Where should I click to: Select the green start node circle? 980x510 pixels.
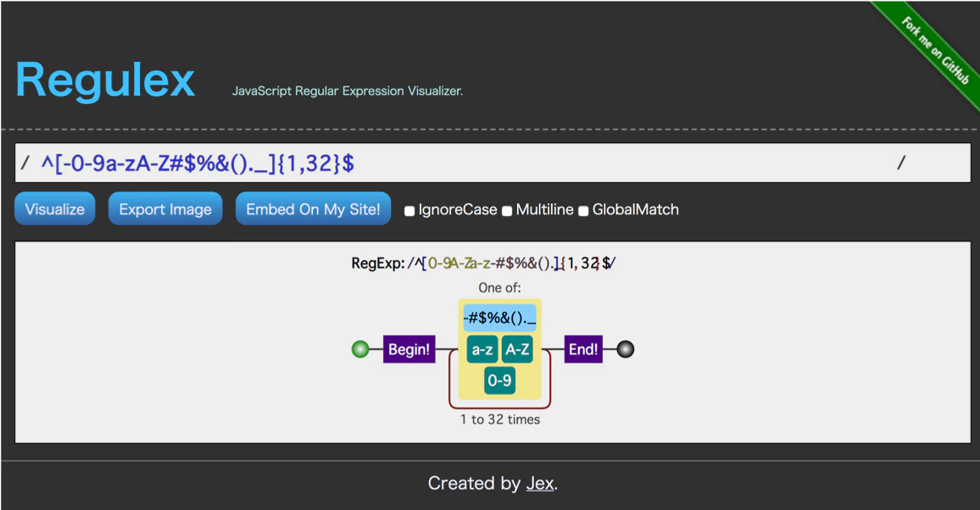click(x=360, y=349)
